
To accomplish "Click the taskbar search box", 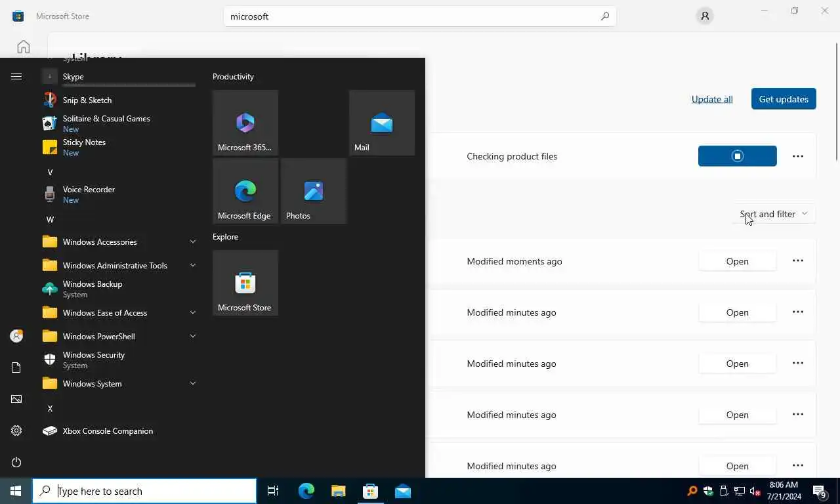I will coord(144,491).
